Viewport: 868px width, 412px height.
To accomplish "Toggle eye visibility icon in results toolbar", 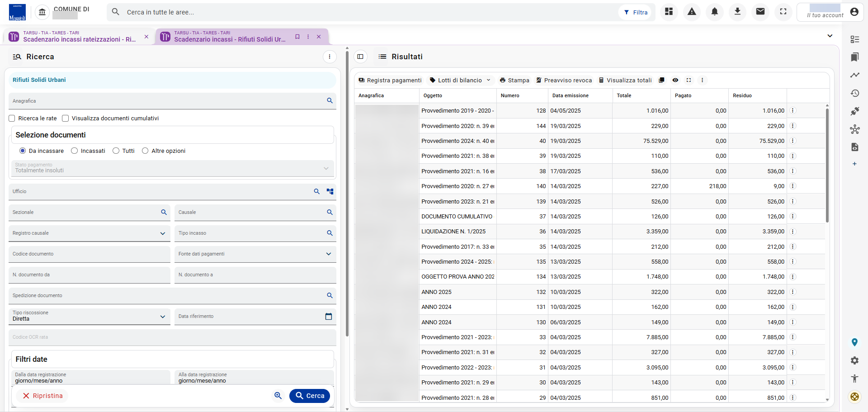I will point(675,80).
